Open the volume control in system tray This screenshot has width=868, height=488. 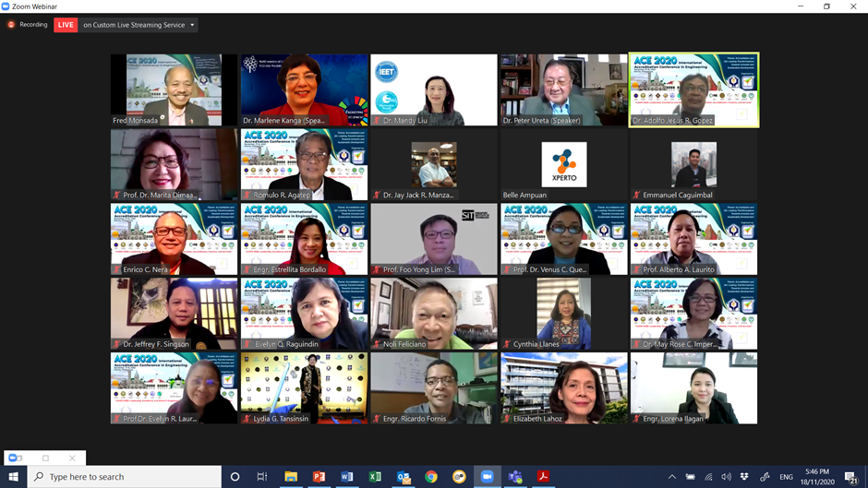726,477
